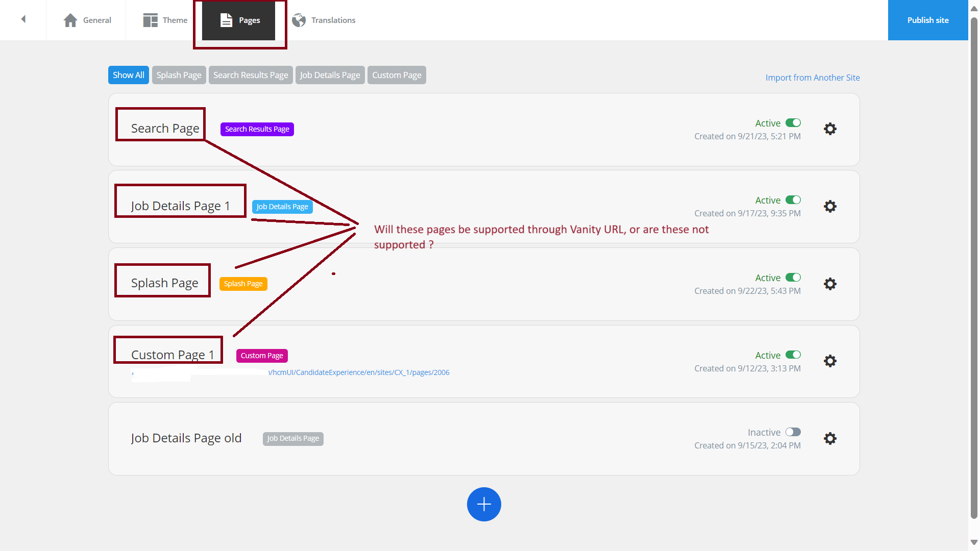Open settings gear for Splash Page
This screenshot has height=551, width=980.
830,284
